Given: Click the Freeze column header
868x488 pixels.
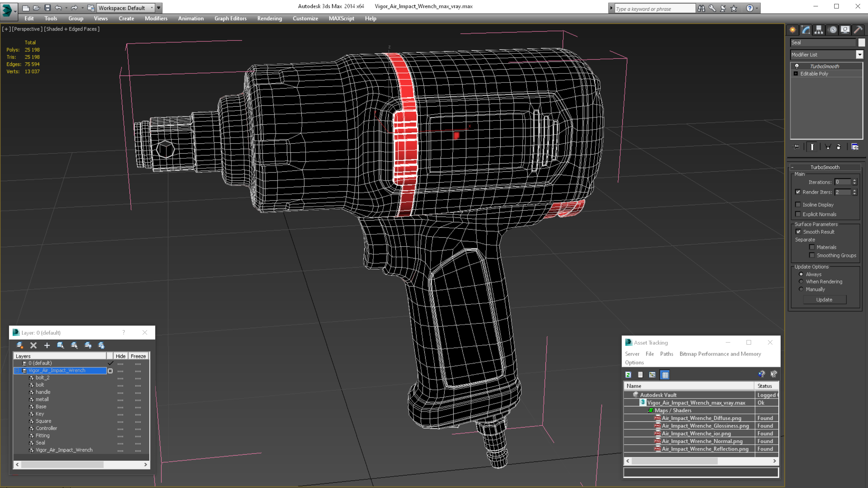Looking at the screenshot, I should (138, 356).
